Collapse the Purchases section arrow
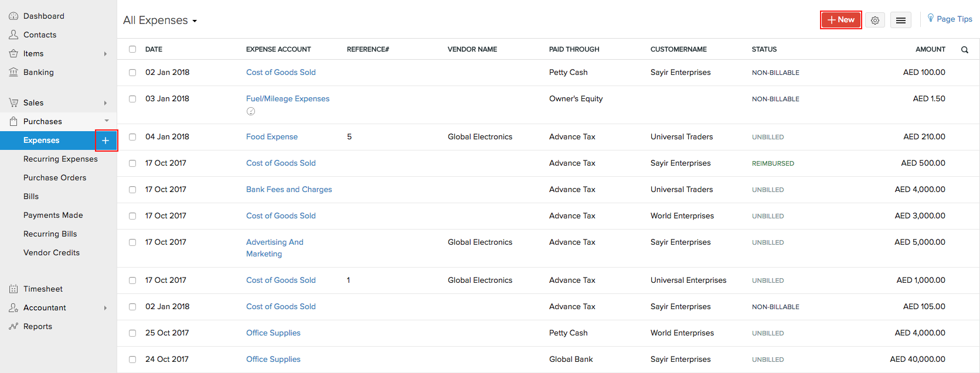The width and height of the screenshot is (980, 373). point(107,121)
